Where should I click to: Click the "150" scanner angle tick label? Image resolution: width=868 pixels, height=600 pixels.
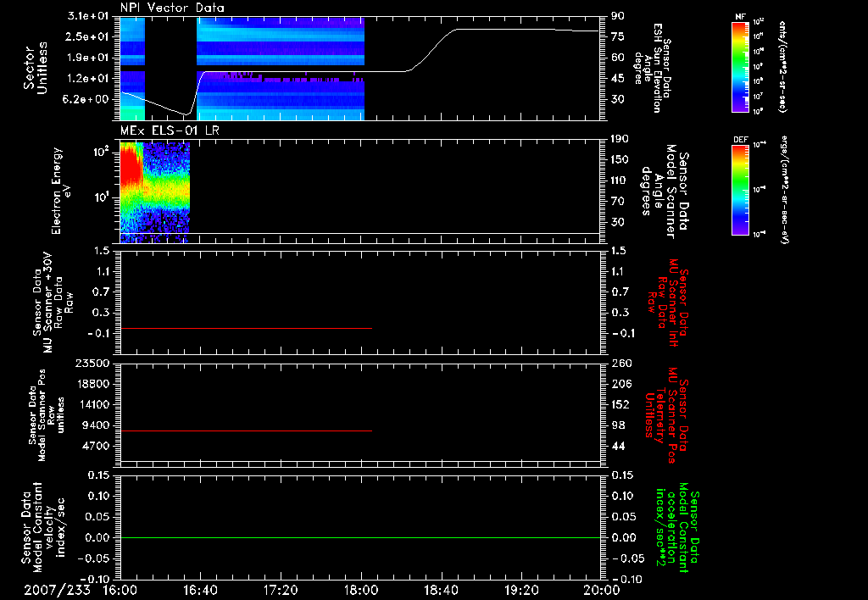click(x=620, y=159)
